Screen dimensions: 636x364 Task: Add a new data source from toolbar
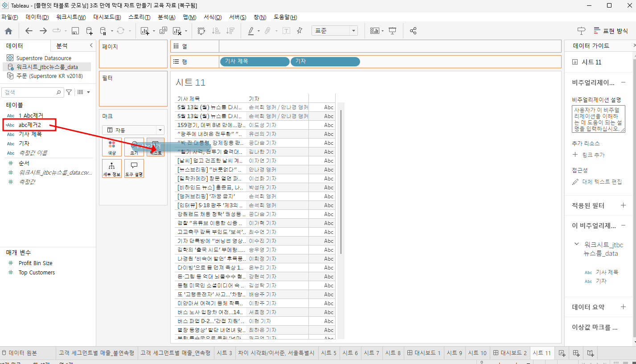pyautogui.click(x=90, y=31)
